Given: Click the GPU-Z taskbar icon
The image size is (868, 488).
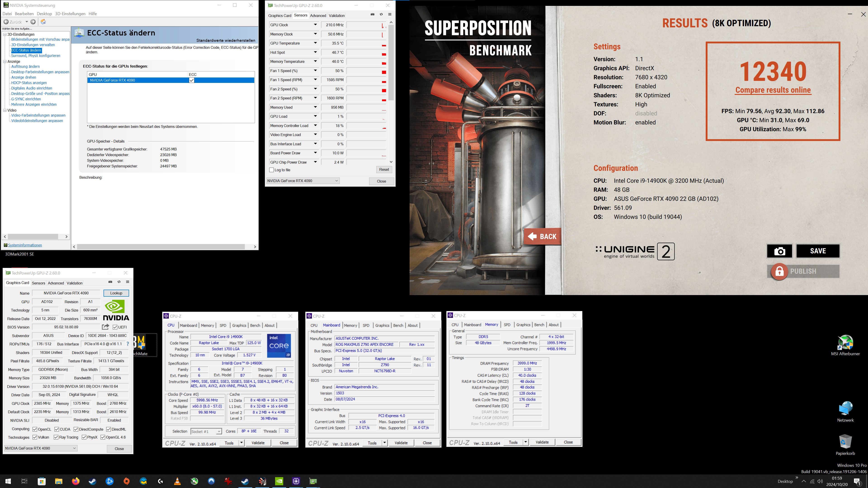Looking at the screenshot, I should pyautogui.click(x=313, y=481).
